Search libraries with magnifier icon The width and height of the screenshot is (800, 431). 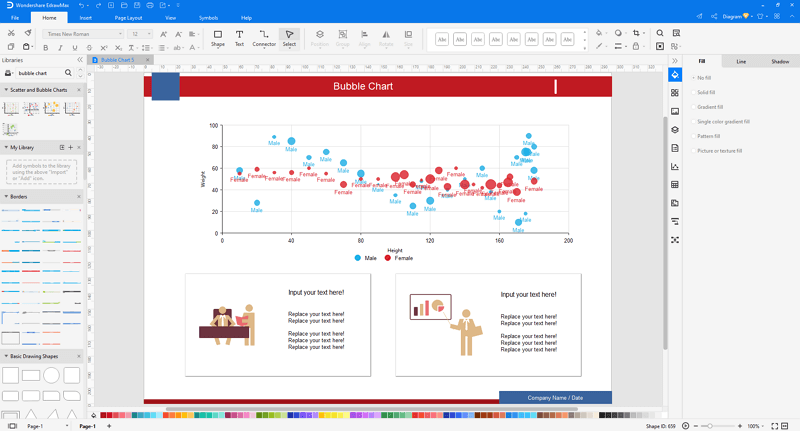coord(68,73)
